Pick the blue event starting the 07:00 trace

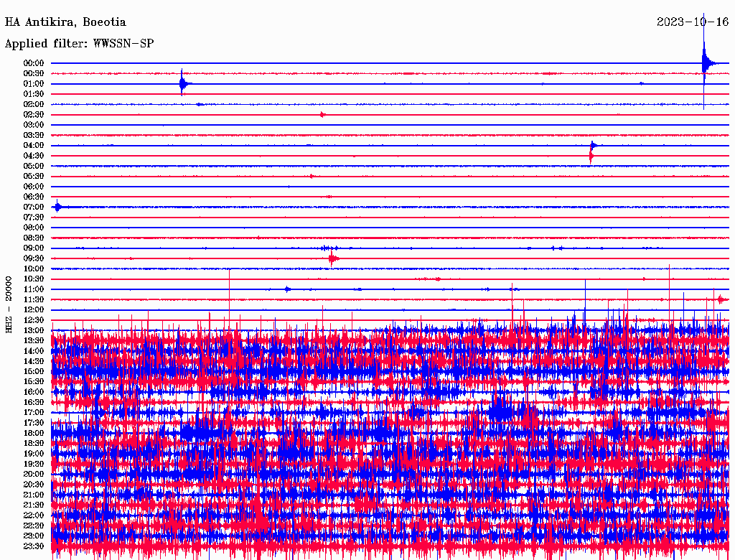coord(58,207)
